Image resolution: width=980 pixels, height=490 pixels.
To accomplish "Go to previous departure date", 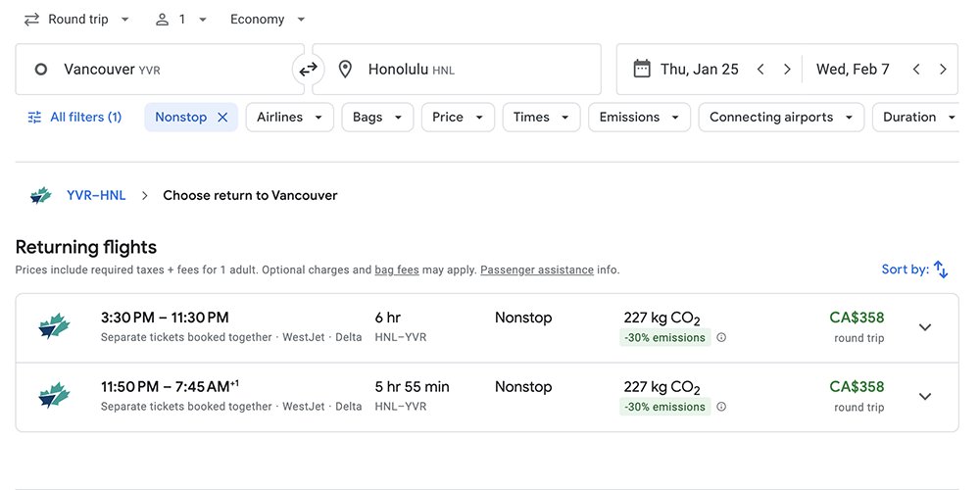I will (x=760, y=70).
